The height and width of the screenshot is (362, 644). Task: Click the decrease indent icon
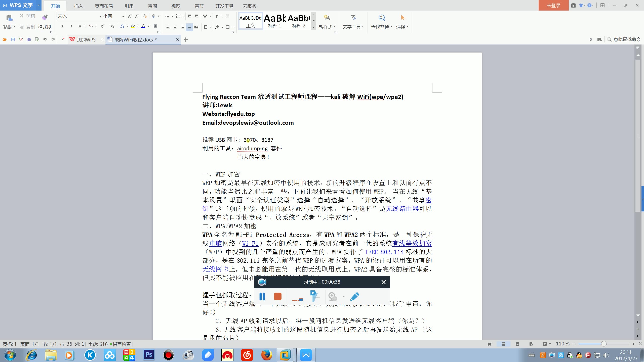190,16
